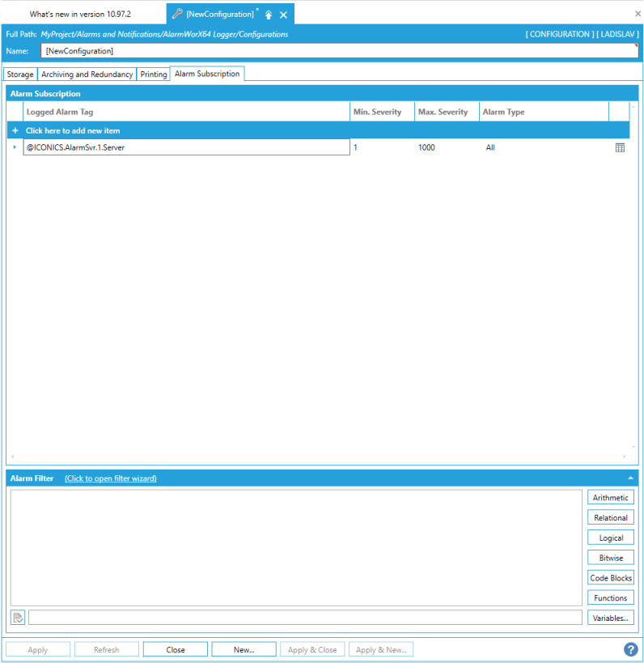Click the Close button at bottom
Image resolution: width=644 pixels, height=663 pixels.
(x=176, y=649)
